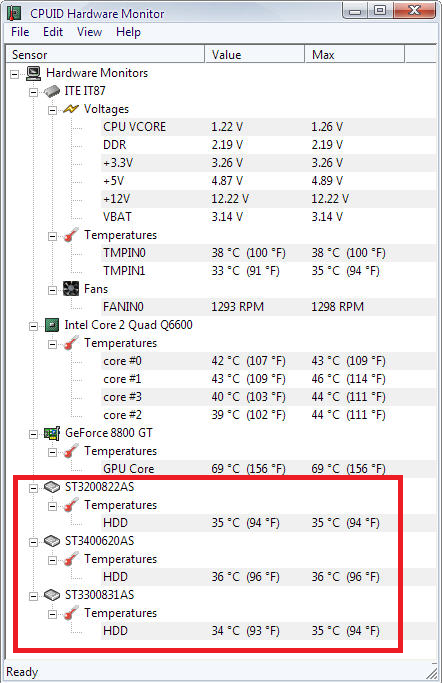The image size is (442, 683).
Task: Click the Fans fan icon
Action: [71, 289]
